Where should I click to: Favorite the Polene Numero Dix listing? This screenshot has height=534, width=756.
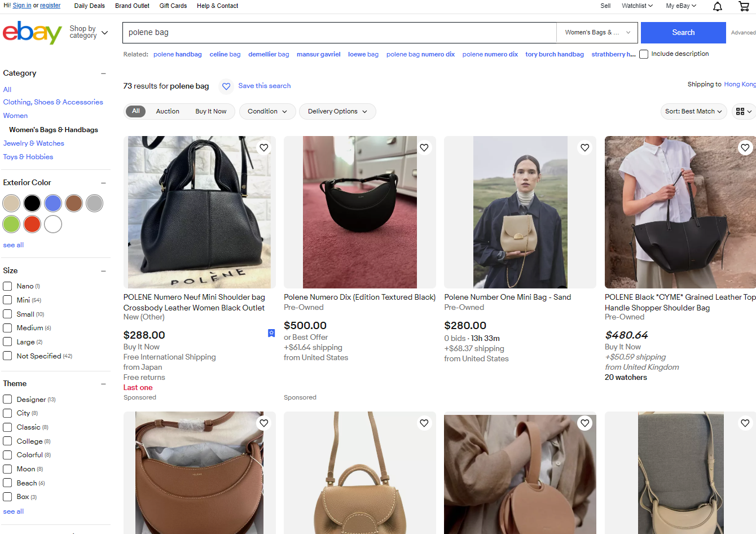point(424,147)
